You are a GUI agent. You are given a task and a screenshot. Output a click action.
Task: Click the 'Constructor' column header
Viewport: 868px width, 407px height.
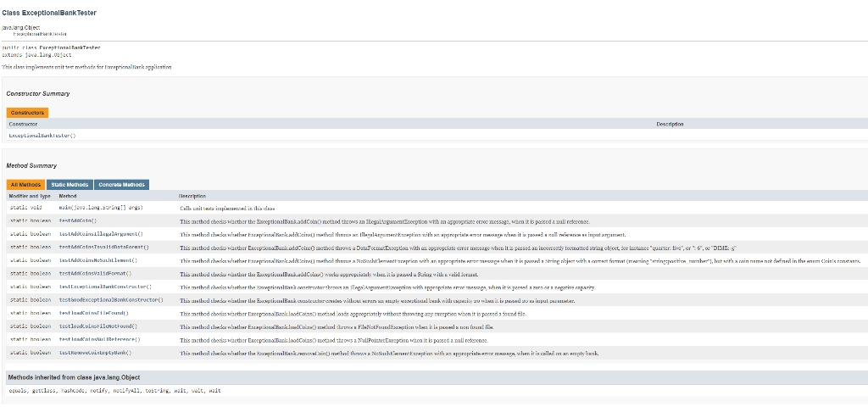pos(23,124)
